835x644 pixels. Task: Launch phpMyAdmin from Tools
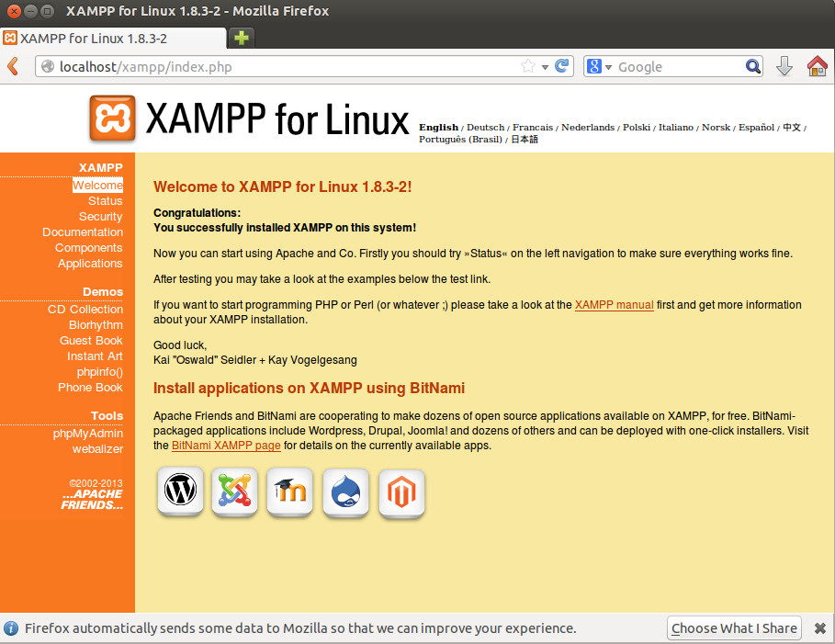(x=88, y=434)
